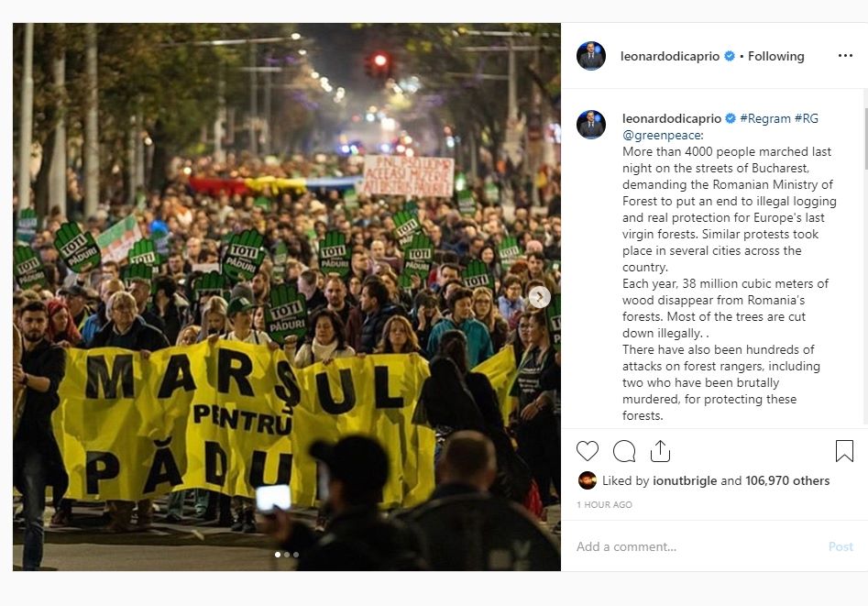Open the profile picture beside the caption
This screenshot has height=606, width=868.
click(590, 125)
